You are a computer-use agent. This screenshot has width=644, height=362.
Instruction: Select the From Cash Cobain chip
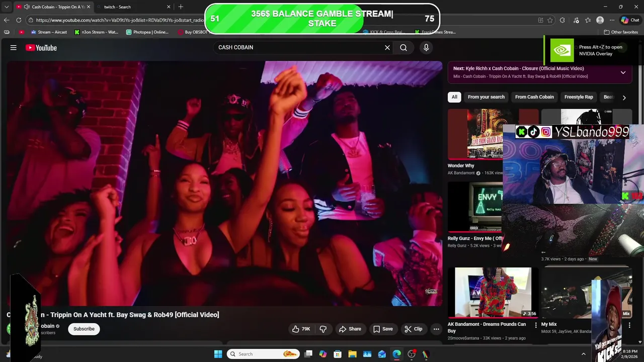(x=534, y=97)
